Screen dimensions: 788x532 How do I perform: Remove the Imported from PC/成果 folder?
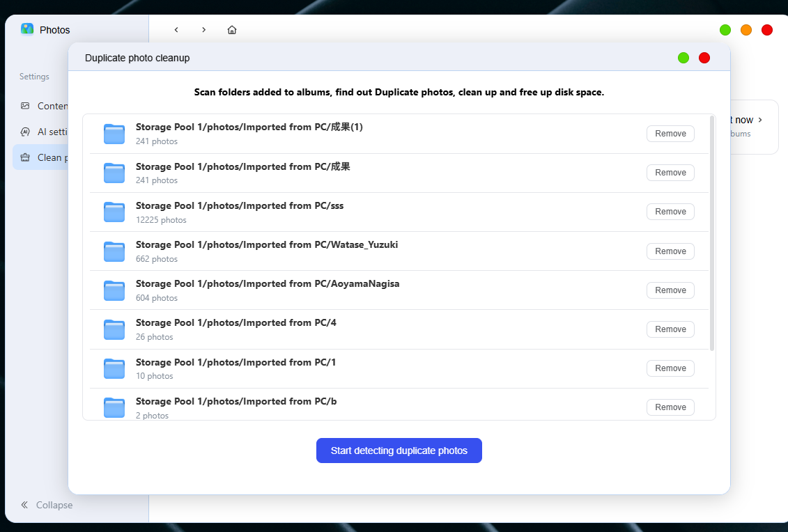point(670,173)
